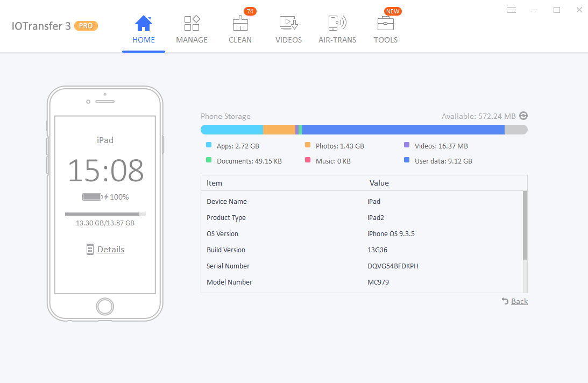Screen dimensions: 588x383
Task: Click the User data segment of the storage bar
Action: tap(403, 130)
